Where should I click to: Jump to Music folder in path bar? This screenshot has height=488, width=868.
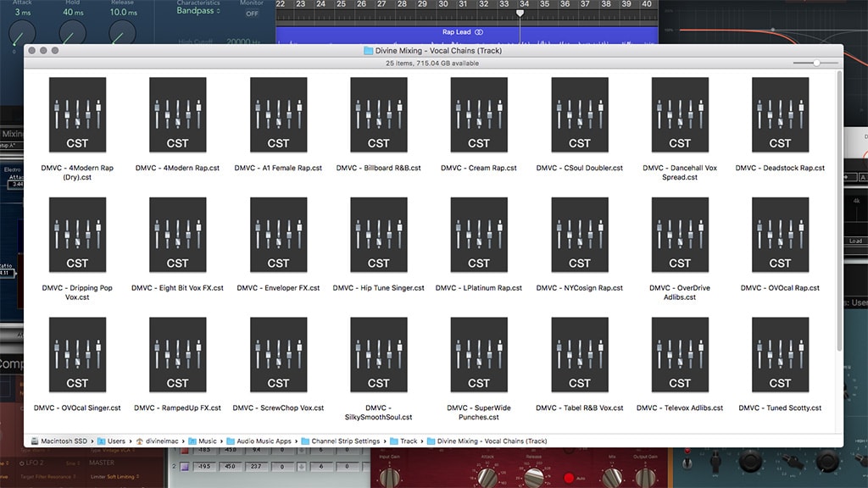203,441
